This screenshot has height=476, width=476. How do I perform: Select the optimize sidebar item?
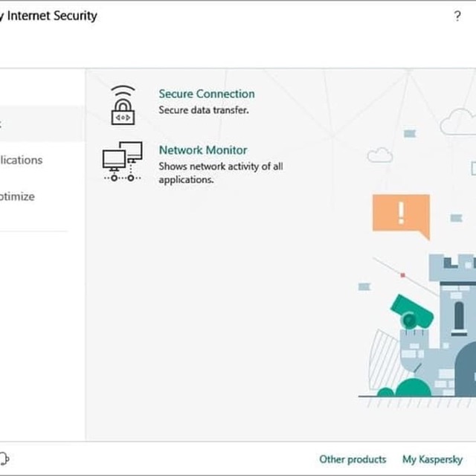click(19, 197)
